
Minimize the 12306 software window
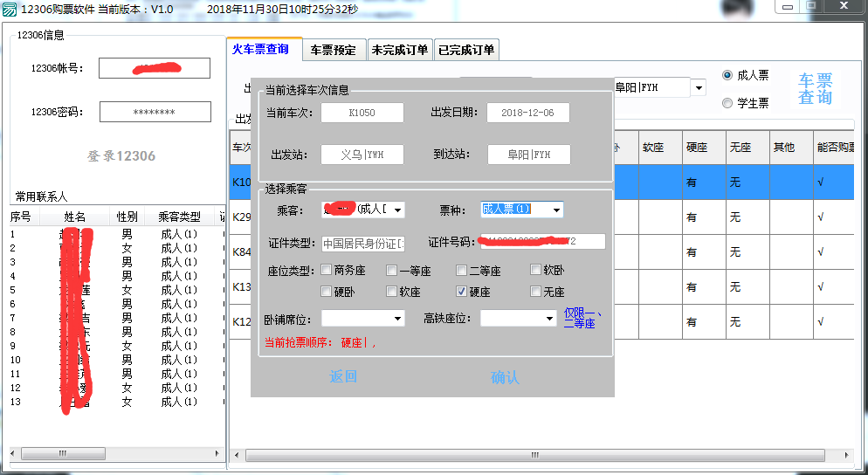787,7
